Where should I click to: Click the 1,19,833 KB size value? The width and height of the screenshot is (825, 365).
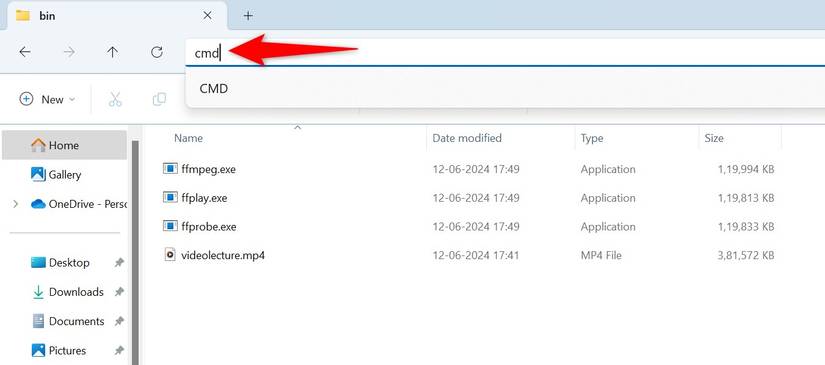(x=746, y=227)
